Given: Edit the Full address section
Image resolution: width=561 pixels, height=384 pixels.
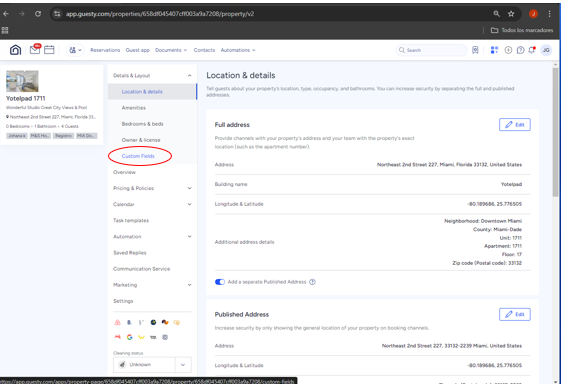Looking at the screenshot, I should pyautogui.click(x=514, y=125).
